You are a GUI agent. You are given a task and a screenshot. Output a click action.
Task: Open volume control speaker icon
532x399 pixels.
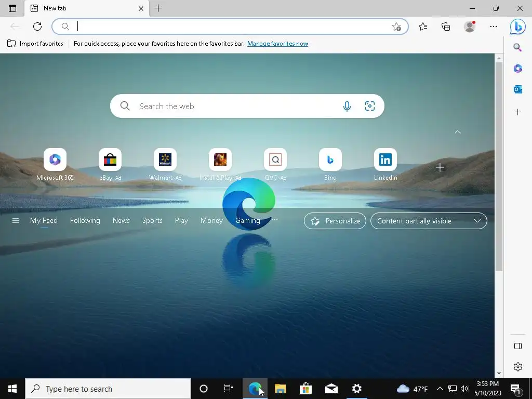click(x=464, y=389)
